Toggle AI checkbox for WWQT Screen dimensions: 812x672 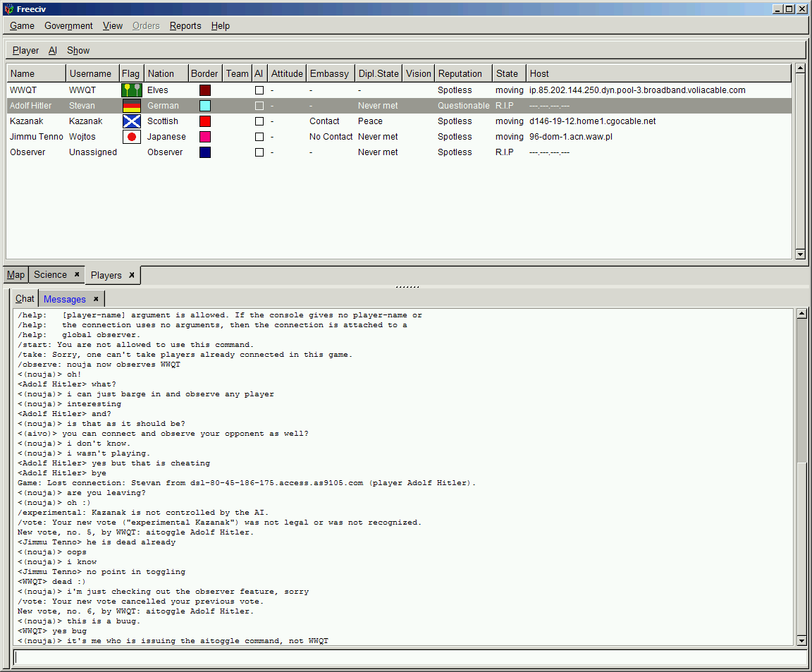259,90
